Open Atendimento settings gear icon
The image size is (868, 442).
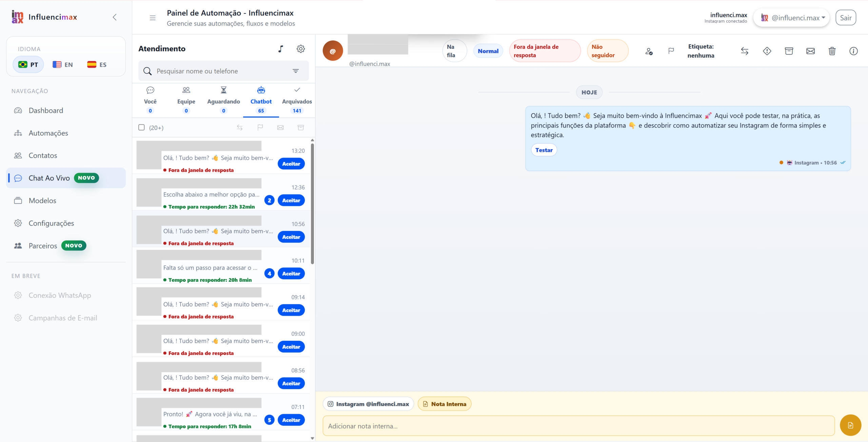(x=301, y=49)
